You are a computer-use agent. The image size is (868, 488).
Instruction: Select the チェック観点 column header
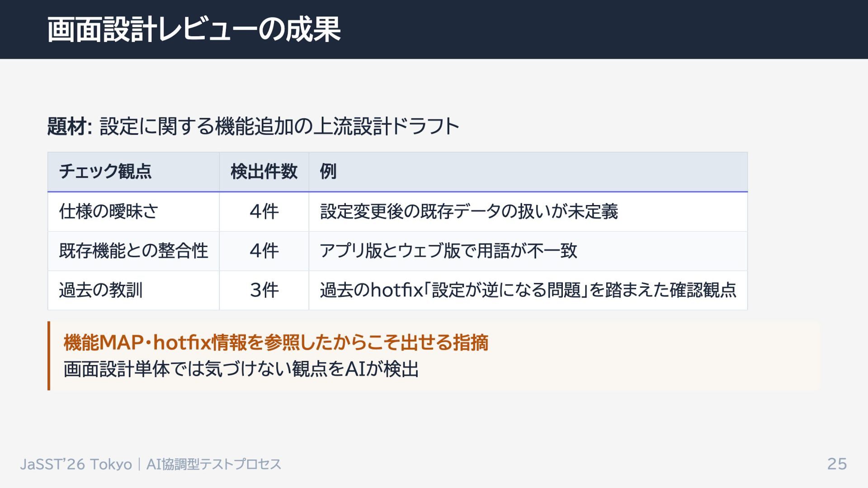(105, 172)
